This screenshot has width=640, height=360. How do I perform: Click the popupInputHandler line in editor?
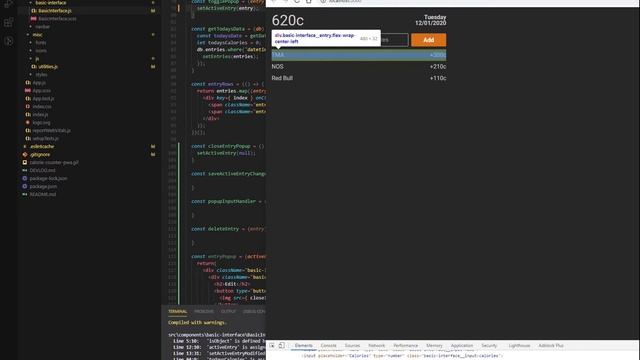[x=228, y=201]
